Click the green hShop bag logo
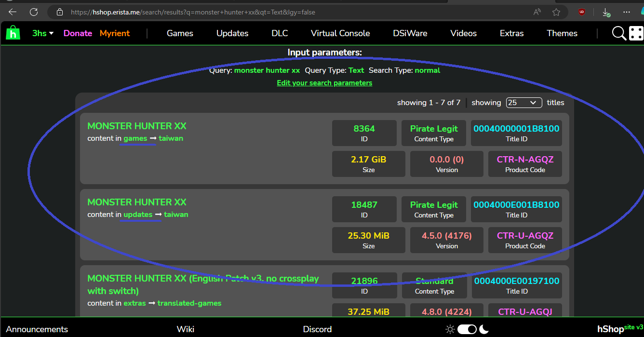 pos(13,33)
